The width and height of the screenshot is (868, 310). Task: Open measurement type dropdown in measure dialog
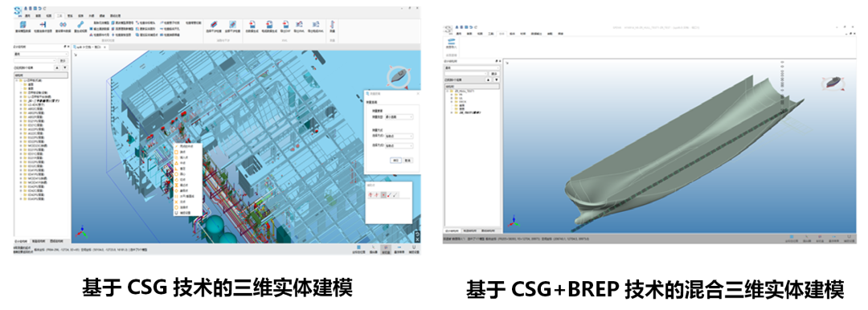(x=399, y=116)
